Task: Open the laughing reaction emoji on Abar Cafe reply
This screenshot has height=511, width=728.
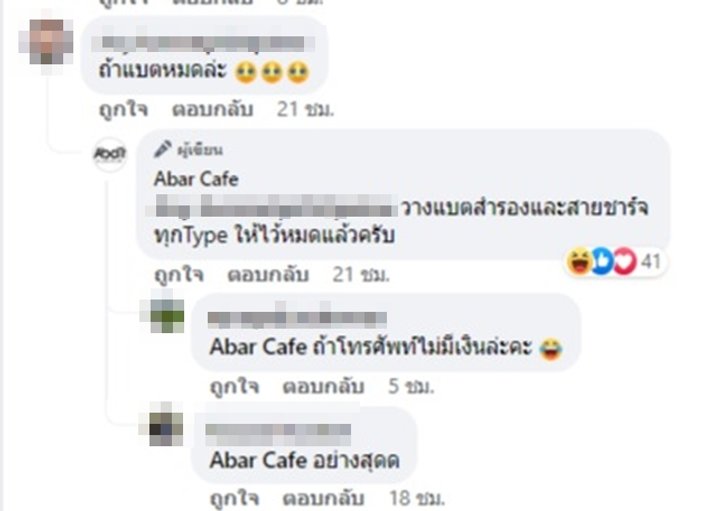Action: pyautogui.click(x=579, y=261)
